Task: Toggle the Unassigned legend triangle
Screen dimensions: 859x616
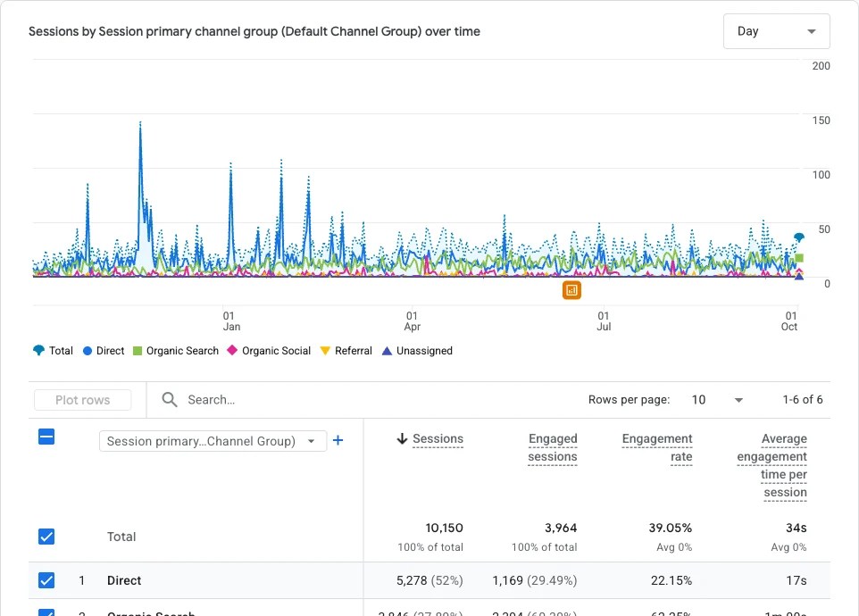Action: click(x=387, y=351)
